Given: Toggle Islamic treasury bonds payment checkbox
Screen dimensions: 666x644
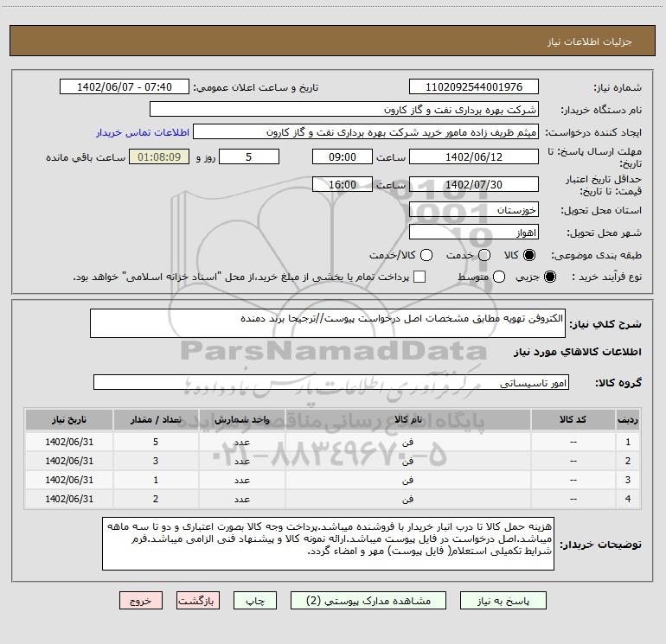Looking at the screenshot, I should click(419, 277).
